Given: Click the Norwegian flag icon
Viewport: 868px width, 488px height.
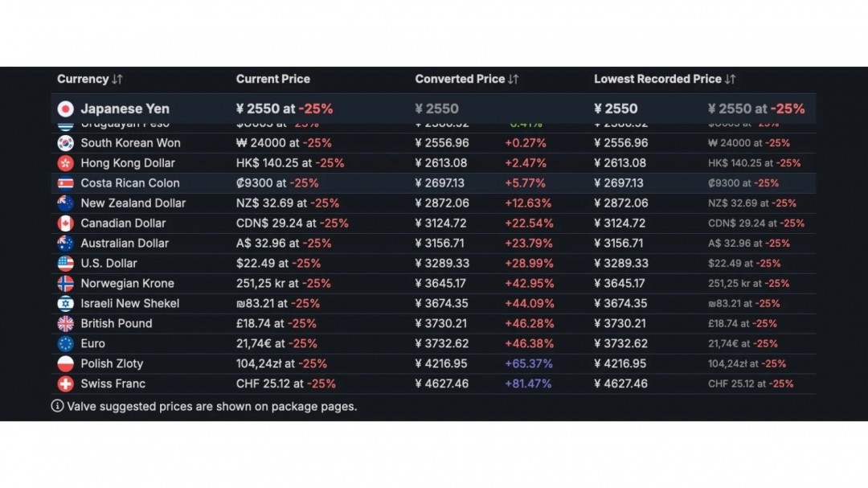Looking at the screenshot, I should click(66, 284).
